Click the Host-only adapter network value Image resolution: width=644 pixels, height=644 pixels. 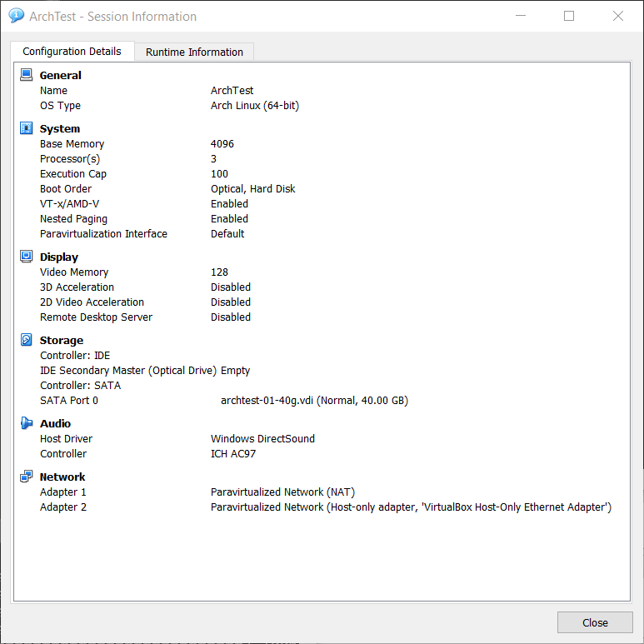(411, 507)
